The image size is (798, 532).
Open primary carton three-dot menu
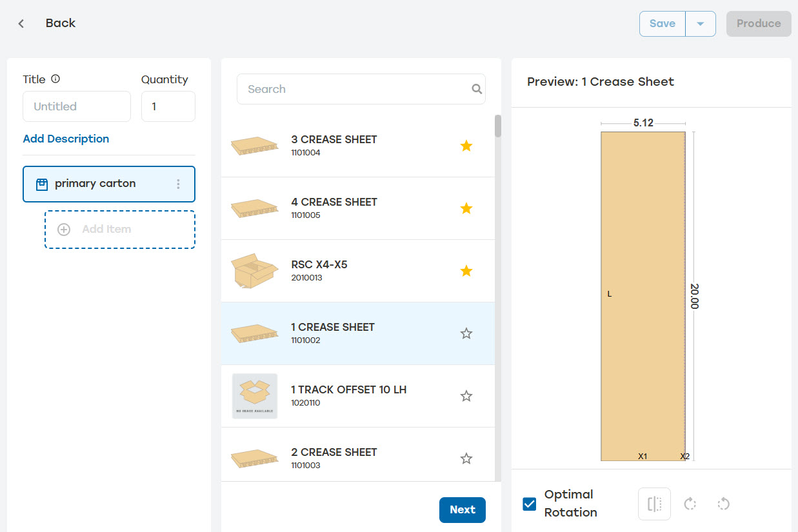(179, 184)
